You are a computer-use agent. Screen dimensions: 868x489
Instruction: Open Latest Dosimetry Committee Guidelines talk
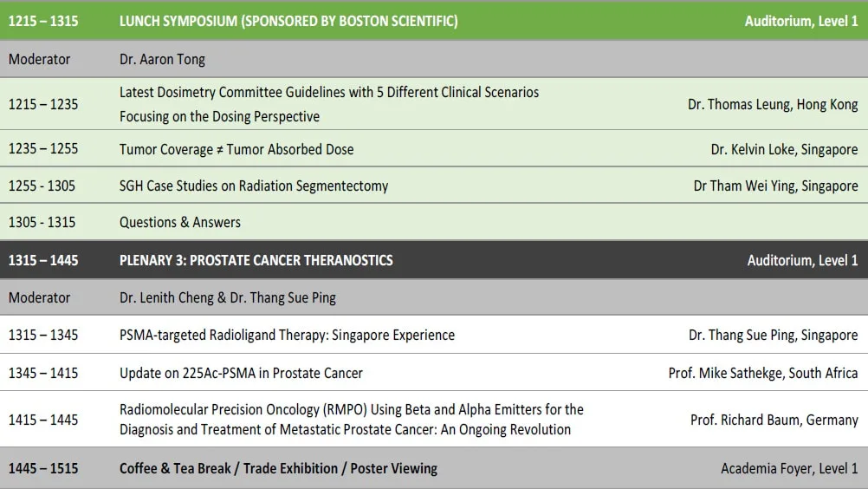(329, 104)
